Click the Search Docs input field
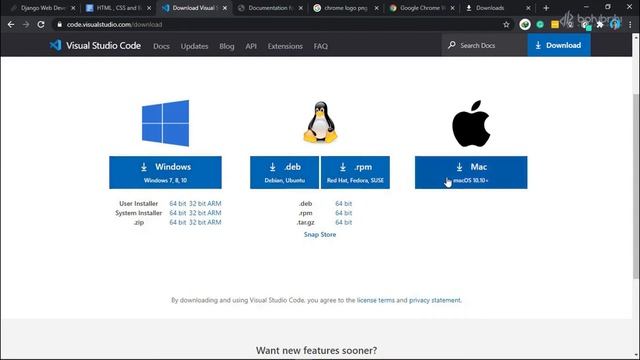The height and width of the screenshot is (360, 640). click(x=484, y=45)
